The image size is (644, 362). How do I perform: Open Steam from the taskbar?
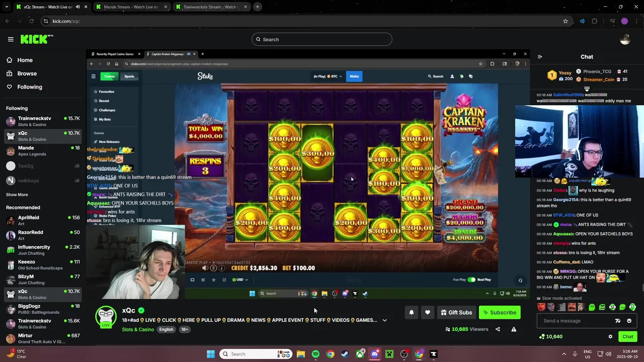[x=345, y=354]
